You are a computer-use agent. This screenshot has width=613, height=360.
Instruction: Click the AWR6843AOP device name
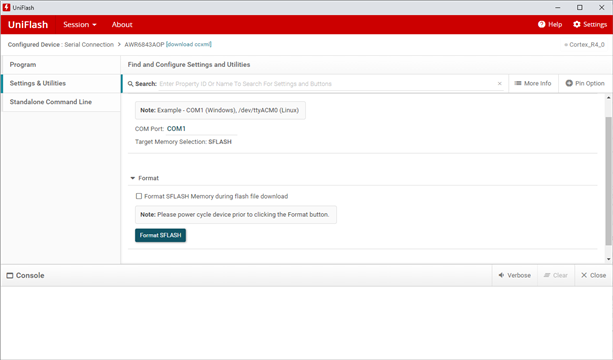[144, 45]
